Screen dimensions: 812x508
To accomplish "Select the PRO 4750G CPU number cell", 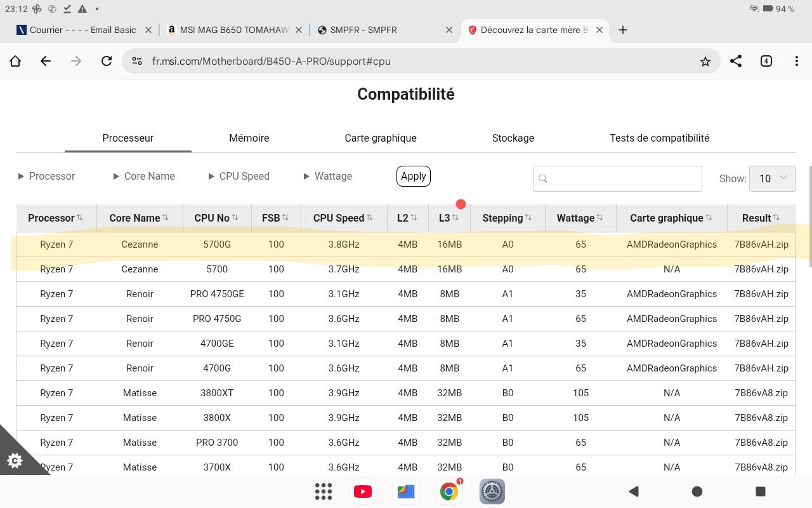I will coord(217,319).
